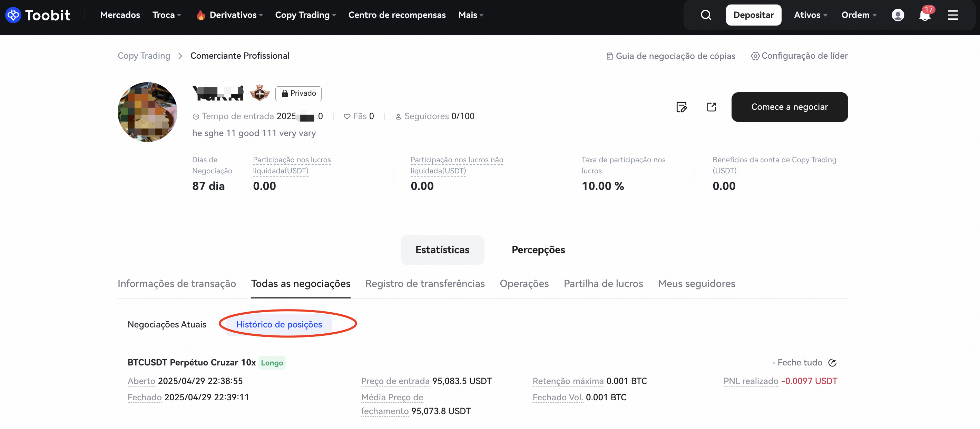This screenshot has width=980, height=429.
Task: Click the trader profile avatar image
Action: (148, 112)
